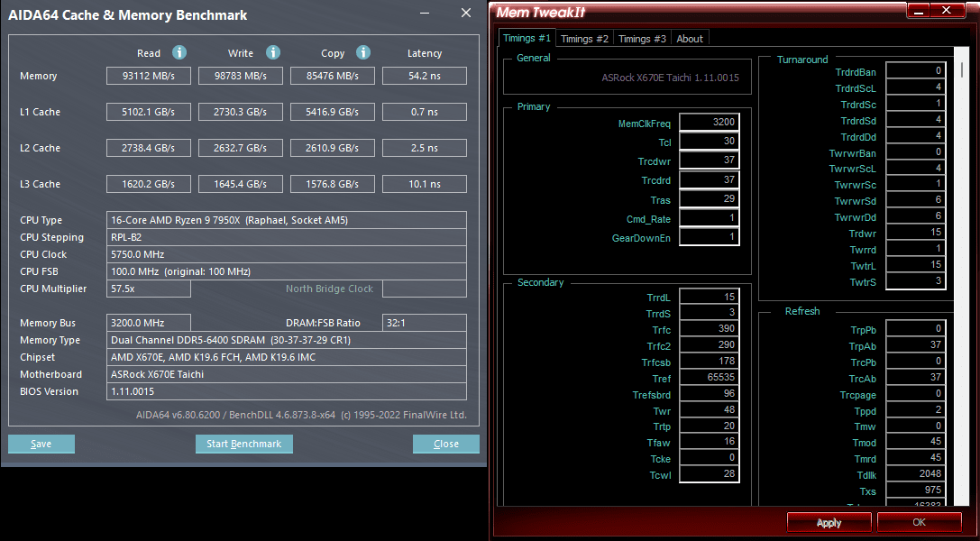Viewport: 980px width, 541px height.
Task: Click the TwtrL value field
Action: (916, 265)
